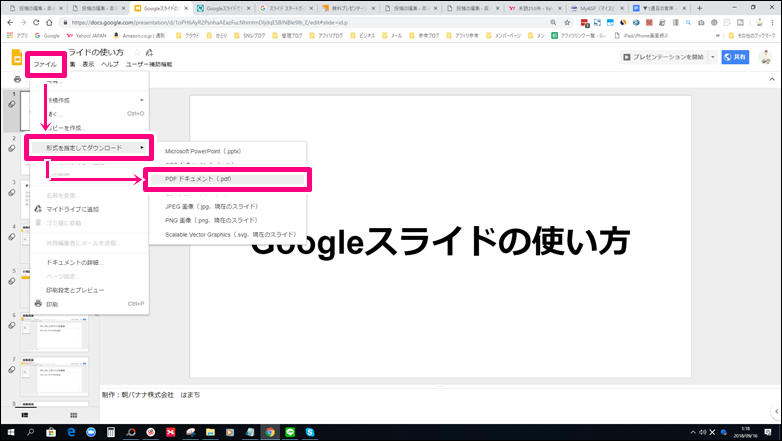Show more bookmarks with the chevron

click(718, 35)
